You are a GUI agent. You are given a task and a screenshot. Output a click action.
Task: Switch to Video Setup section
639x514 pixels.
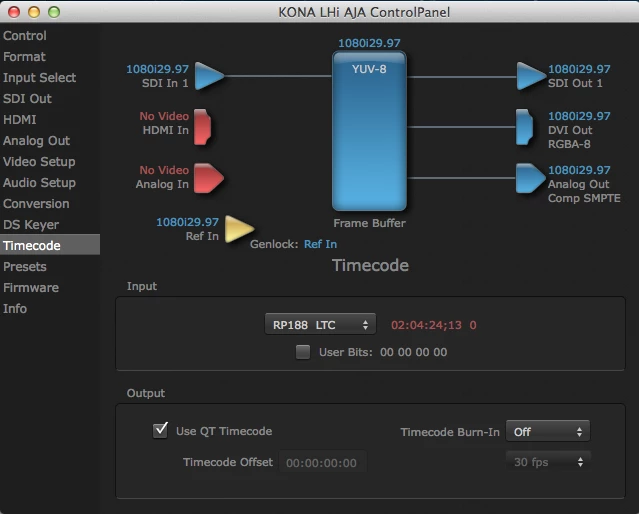pos(50,161)
